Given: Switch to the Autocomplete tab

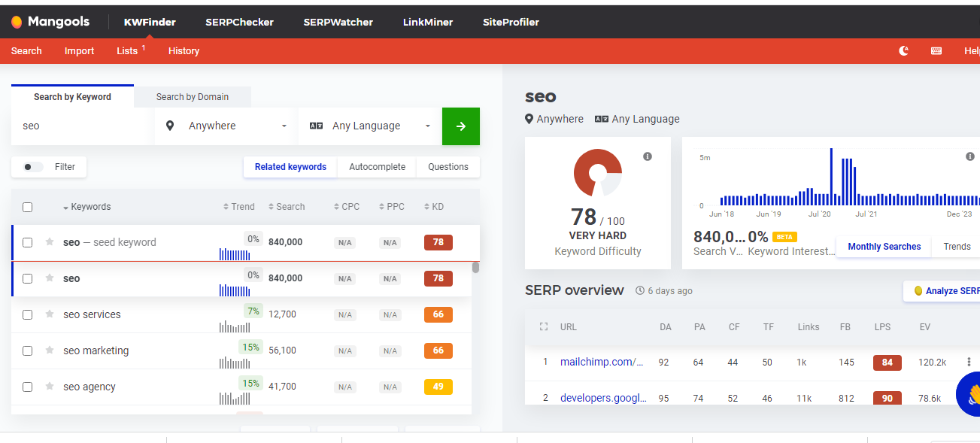Looking at the screenshot, I should point(377,167).
